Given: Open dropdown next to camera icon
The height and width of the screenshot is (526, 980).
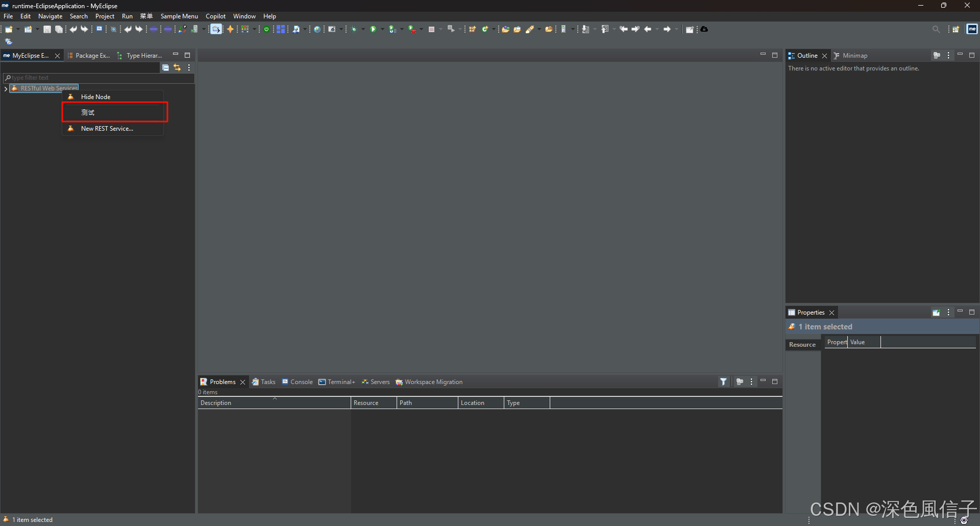Looking at the screenshot, I should [x=341, y=29].
